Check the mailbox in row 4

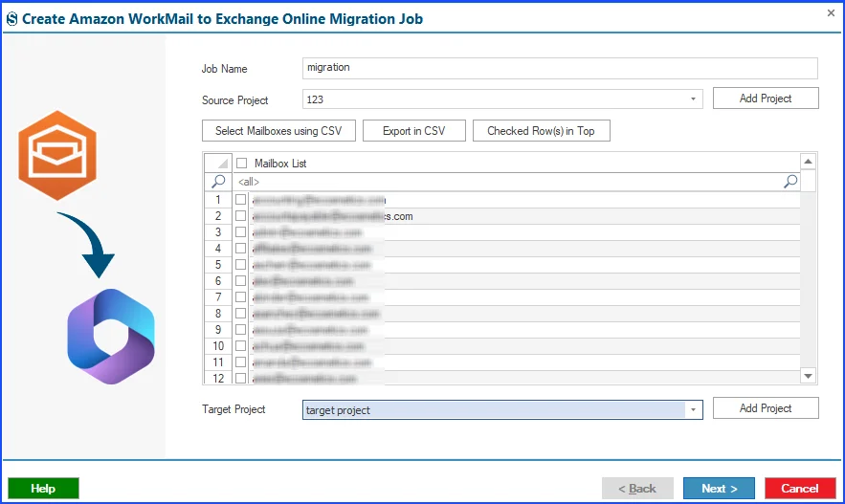coord(241,249)
